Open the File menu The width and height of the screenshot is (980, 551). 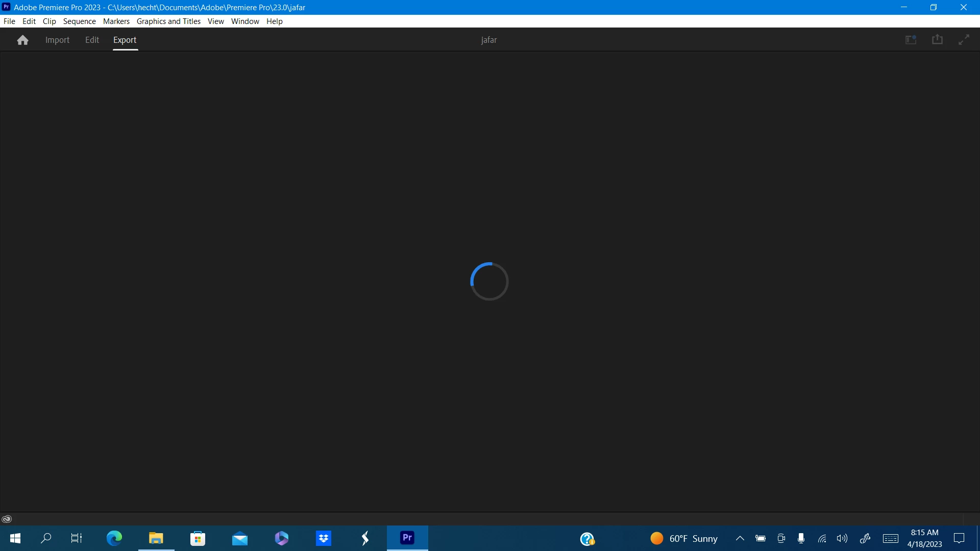click(9, 21)
